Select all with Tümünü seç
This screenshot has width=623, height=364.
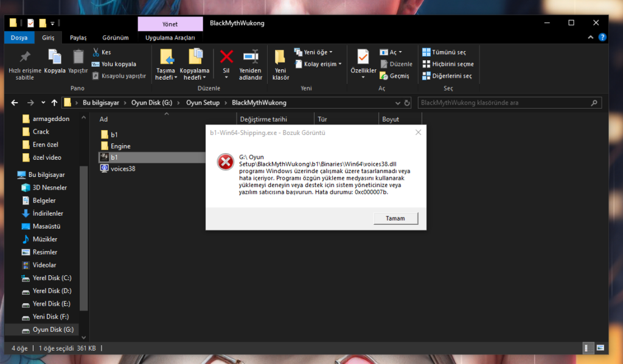point(444,52)
